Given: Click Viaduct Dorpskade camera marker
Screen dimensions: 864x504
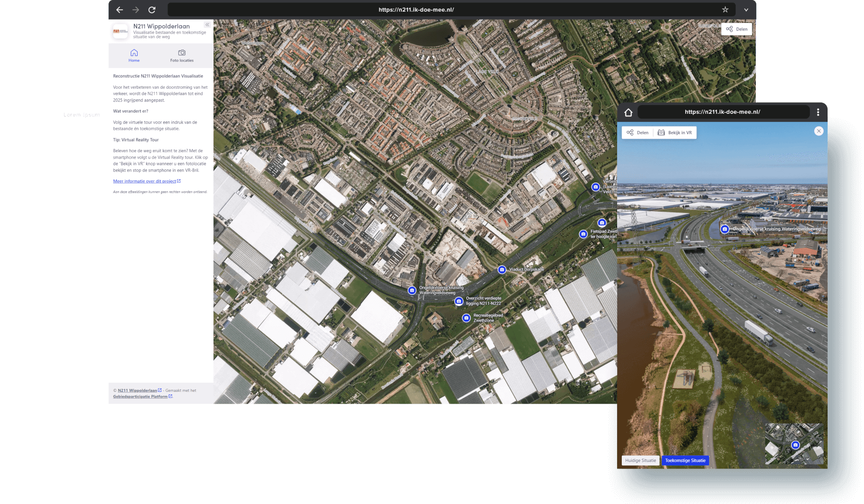Looking at the screenshot, I should pyautogui.click(x=502, y=270).
